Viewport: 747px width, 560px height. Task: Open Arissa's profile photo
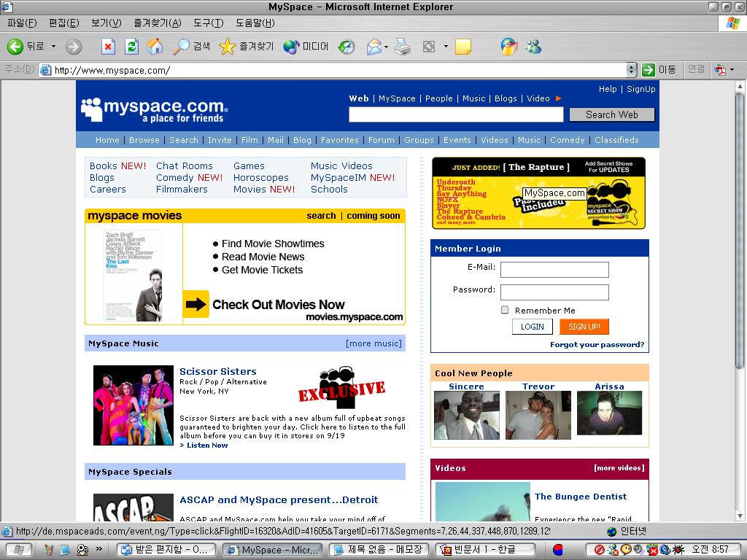tap(609, 413)
